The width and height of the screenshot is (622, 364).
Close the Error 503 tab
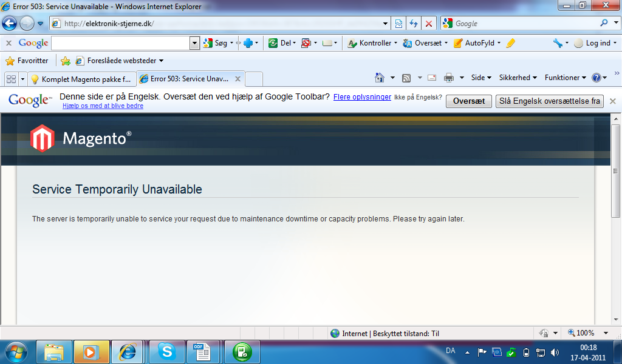238,78
